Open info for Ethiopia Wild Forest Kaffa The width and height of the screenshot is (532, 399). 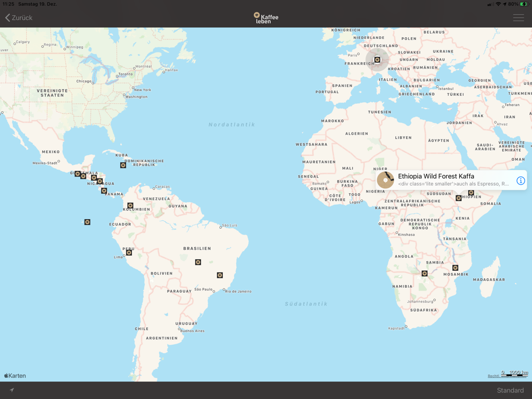(520, 180)
